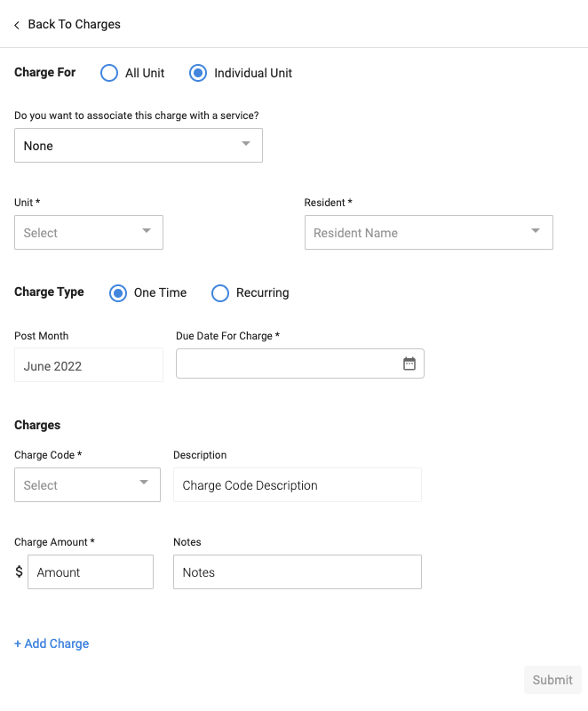
Task: Select the All Unit radio button
Action: 109,73
